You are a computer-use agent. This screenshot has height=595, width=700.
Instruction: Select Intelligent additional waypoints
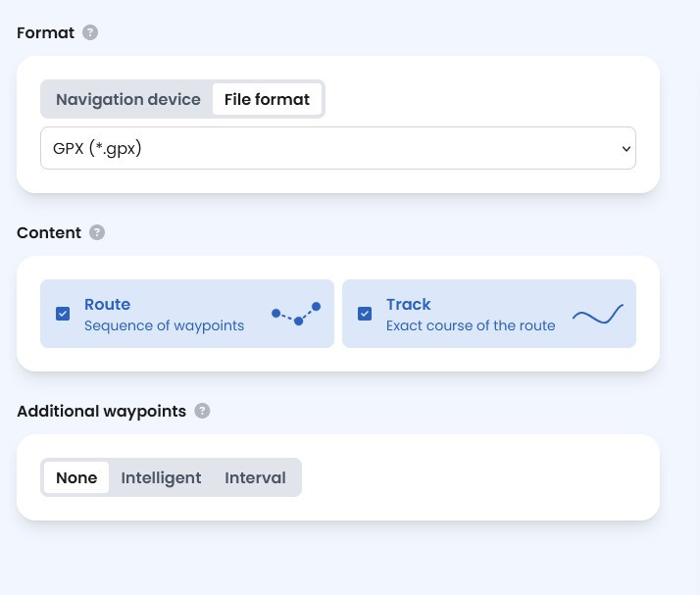point(161,477)
